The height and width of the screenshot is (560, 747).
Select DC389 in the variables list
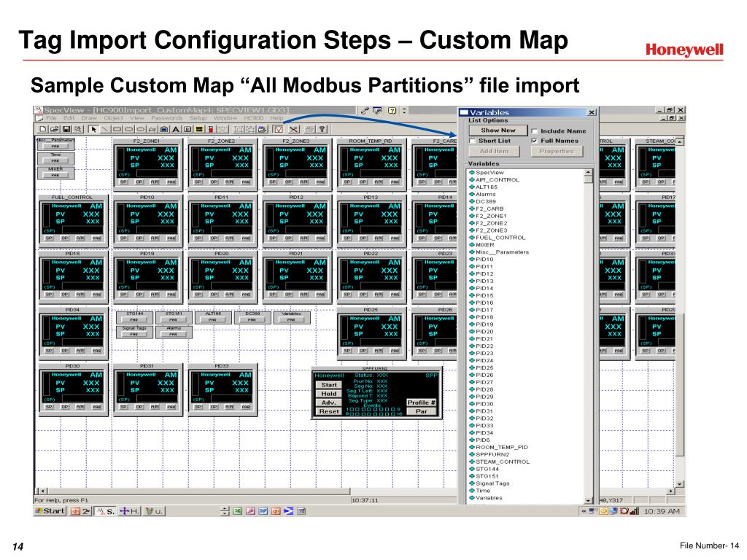485,201
